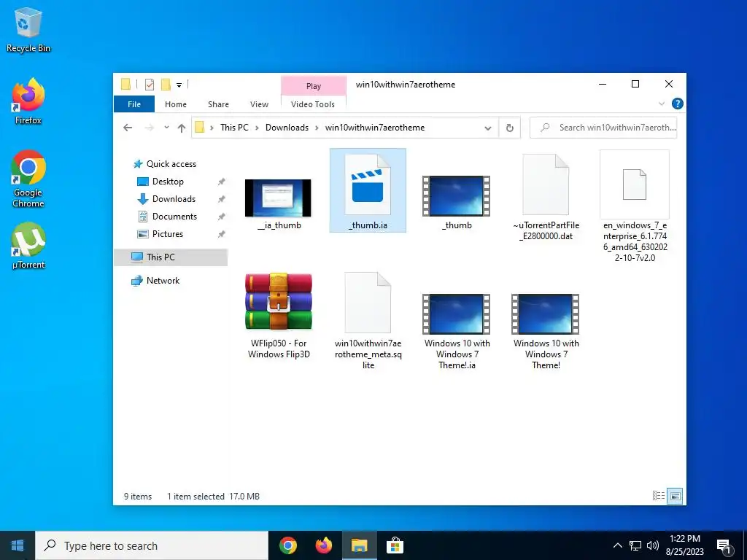The width and height of the screenshot is (747, 560).
Task: Open Desktop in the navigation pane
Action: coord(168,182)
